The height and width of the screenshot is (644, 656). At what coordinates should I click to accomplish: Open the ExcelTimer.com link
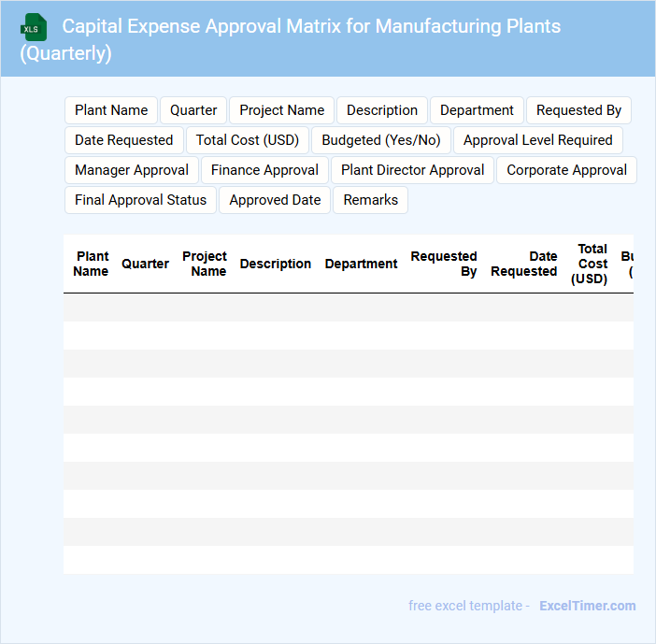(587, 606)
